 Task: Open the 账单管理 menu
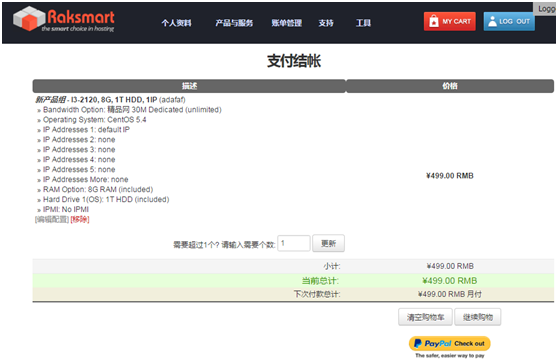pos(286,23)
